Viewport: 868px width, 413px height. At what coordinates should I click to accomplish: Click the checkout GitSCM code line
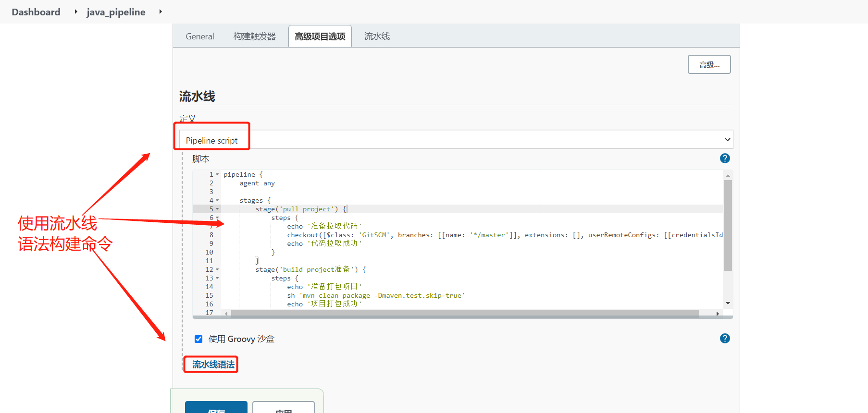[505, 235]
